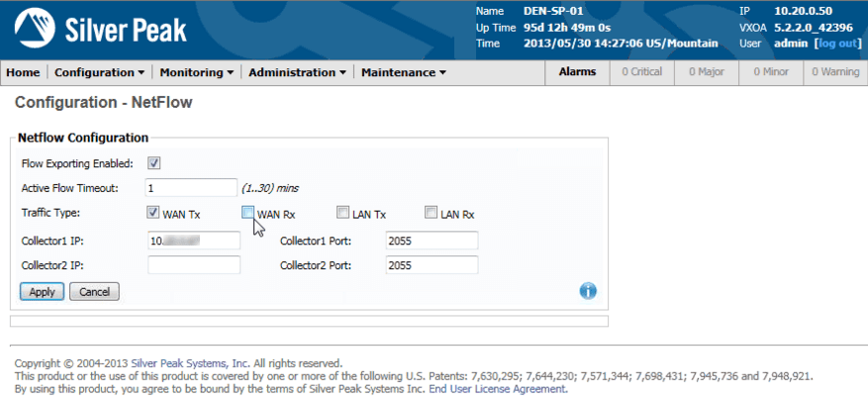The image size is (868, 399).
Task: Click the (1..30) mins hint text
Action: pos(270,188)
